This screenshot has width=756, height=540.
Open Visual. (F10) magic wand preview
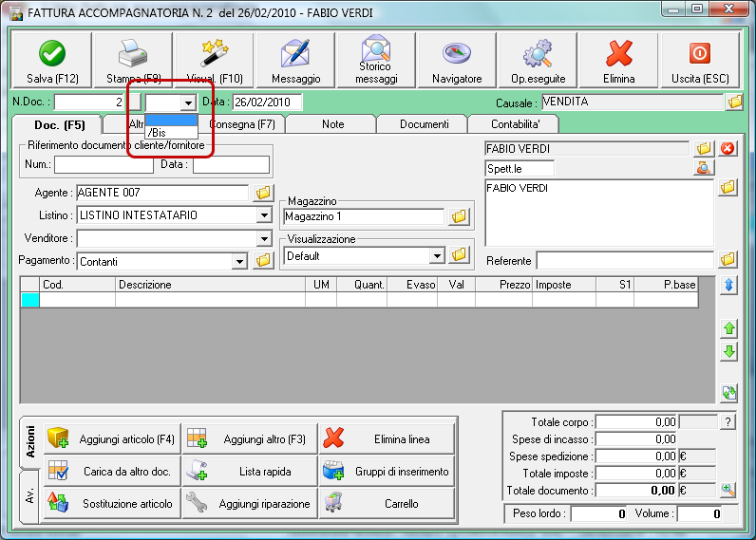(214, 61)
